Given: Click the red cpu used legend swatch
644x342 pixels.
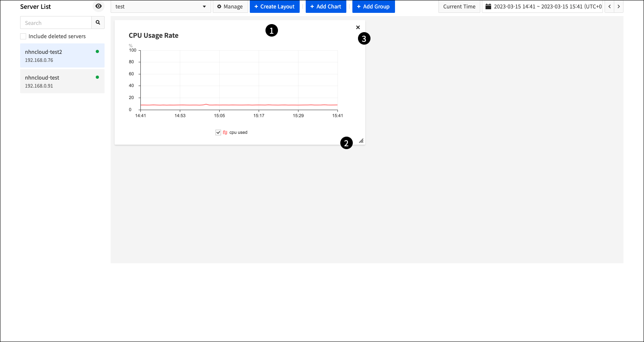Looking at the screenshot, I should click(x=225, y=132).
